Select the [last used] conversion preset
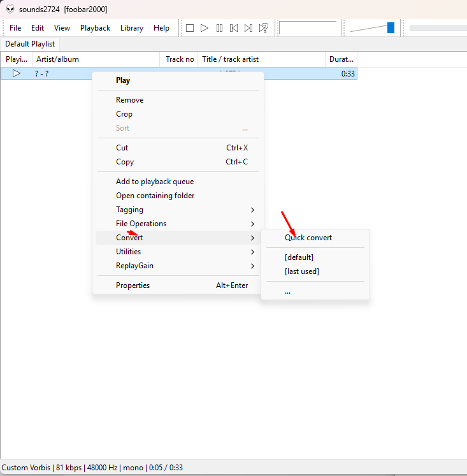This screenshot has height=476, width=467. 315,271
